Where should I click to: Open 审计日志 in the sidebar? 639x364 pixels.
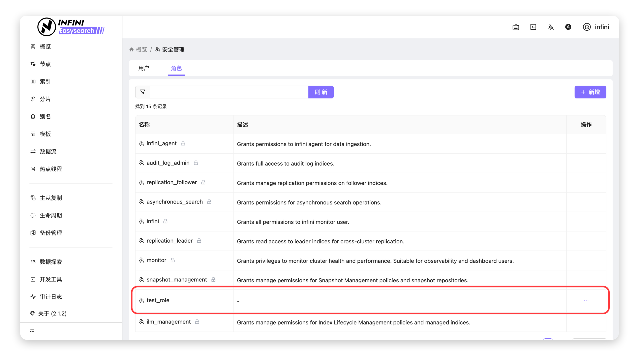pos(50,297)
